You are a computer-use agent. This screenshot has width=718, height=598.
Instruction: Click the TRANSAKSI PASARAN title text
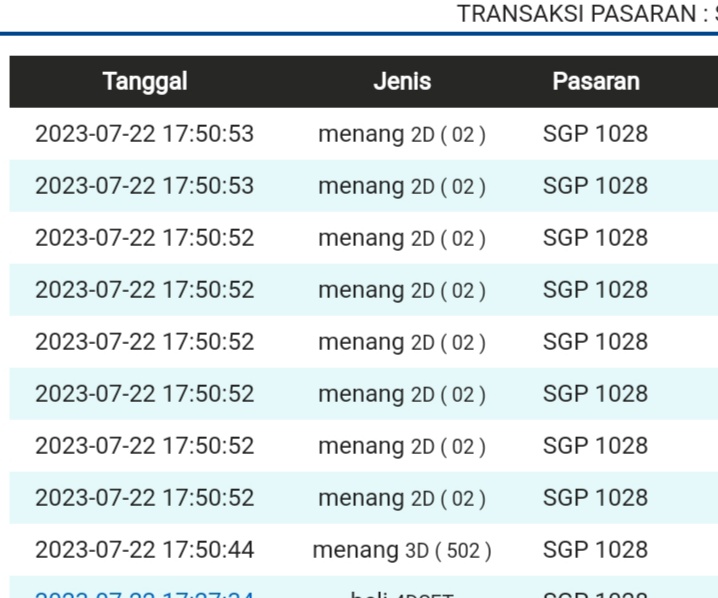pyautogui.click(x=587, y=14)
